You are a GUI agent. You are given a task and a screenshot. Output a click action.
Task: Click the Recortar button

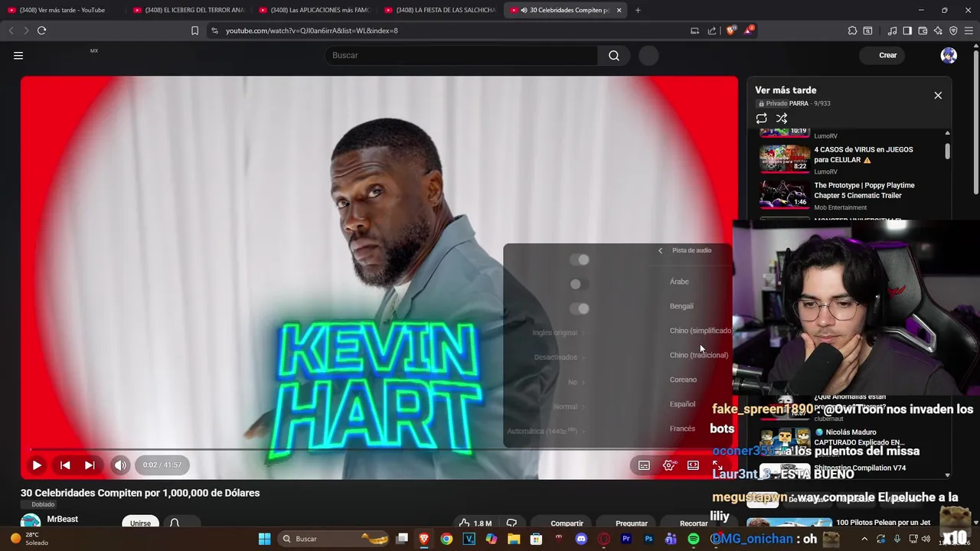click(x=694, y=523)
